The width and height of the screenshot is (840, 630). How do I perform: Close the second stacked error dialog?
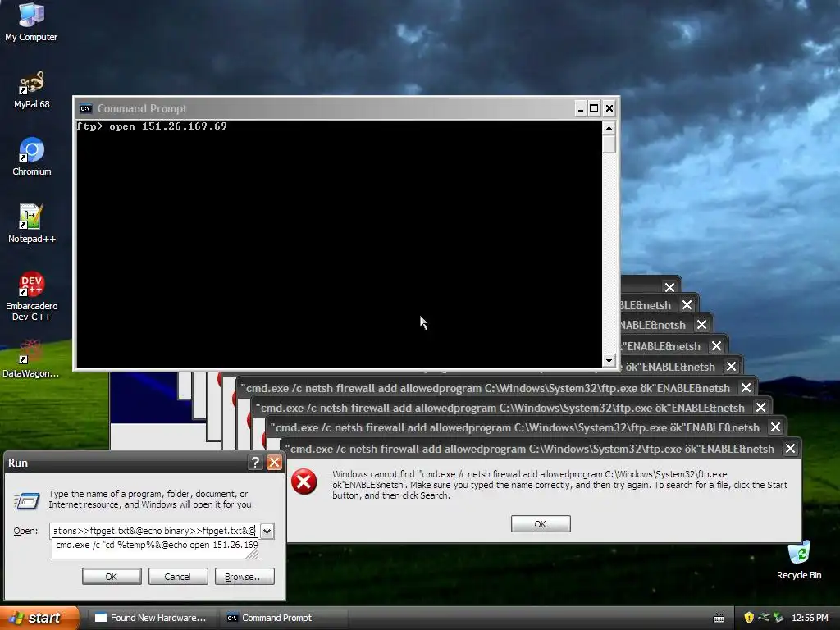[775, 427]
